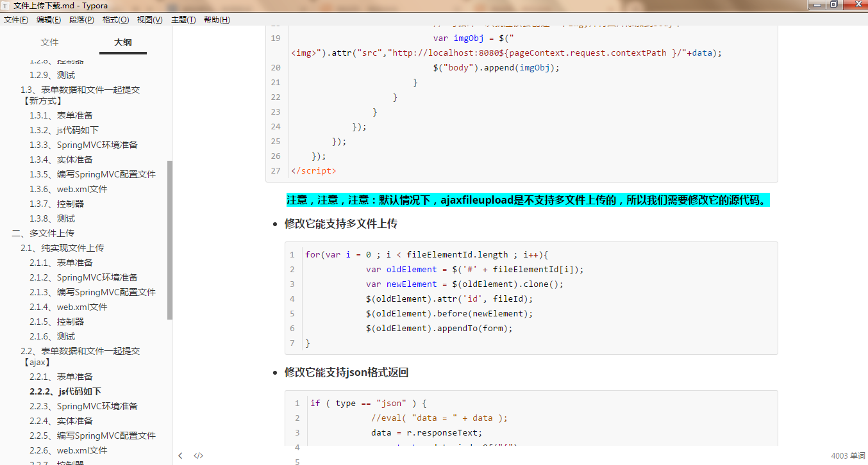Click code line data = r.responseText;

tap(426, 432)
